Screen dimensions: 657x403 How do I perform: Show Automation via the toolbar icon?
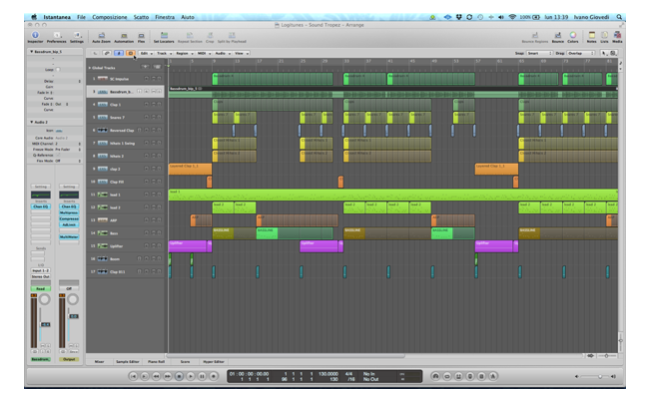point(124,37)
